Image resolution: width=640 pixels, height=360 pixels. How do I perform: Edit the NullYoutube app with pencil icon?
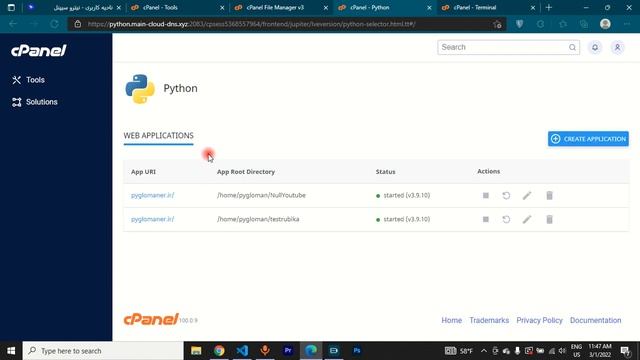(x=527, y=196)
